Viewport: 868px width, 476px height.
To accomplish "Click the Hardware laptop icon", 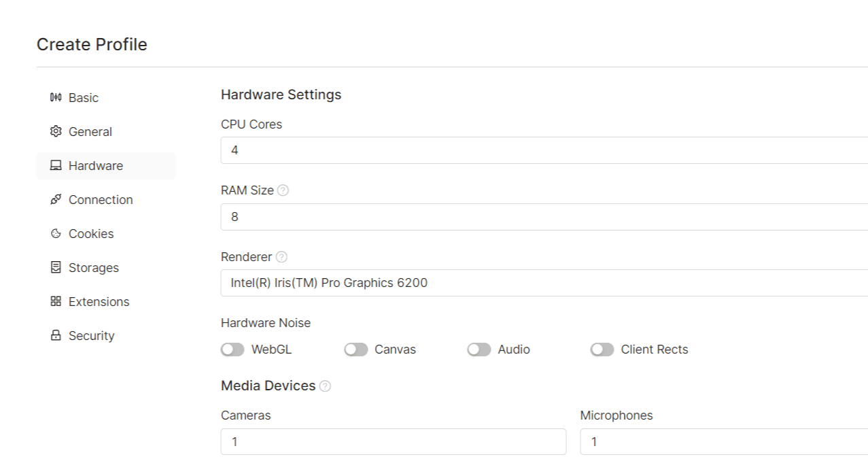I will click(56, 166).
